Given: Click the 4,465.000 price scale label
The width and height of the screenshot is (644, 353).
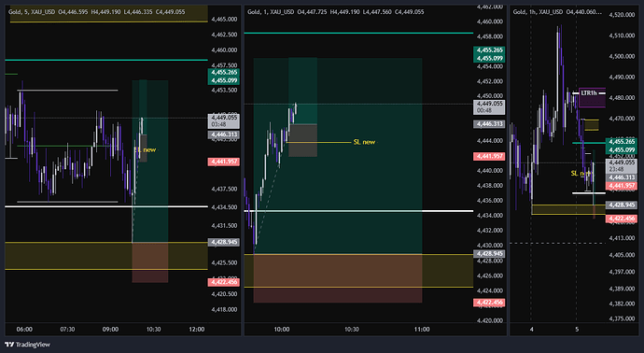Looking at the screenshot, I should coord(224,20).
